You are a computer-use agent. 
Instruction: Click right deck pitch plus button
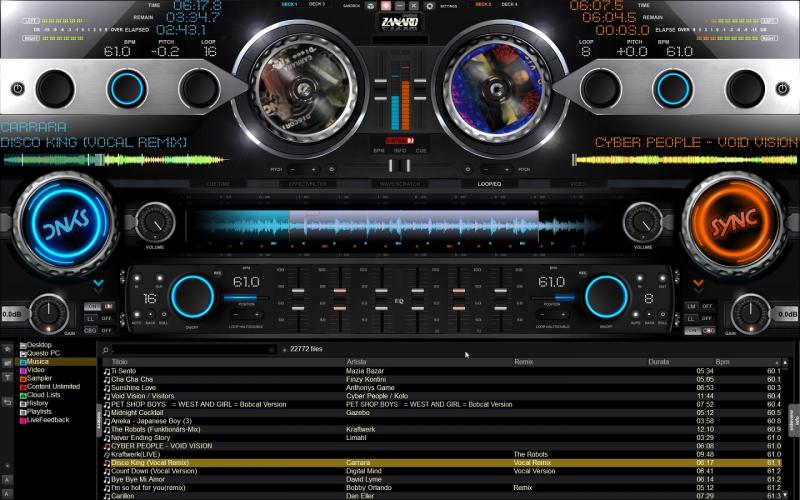507,169
